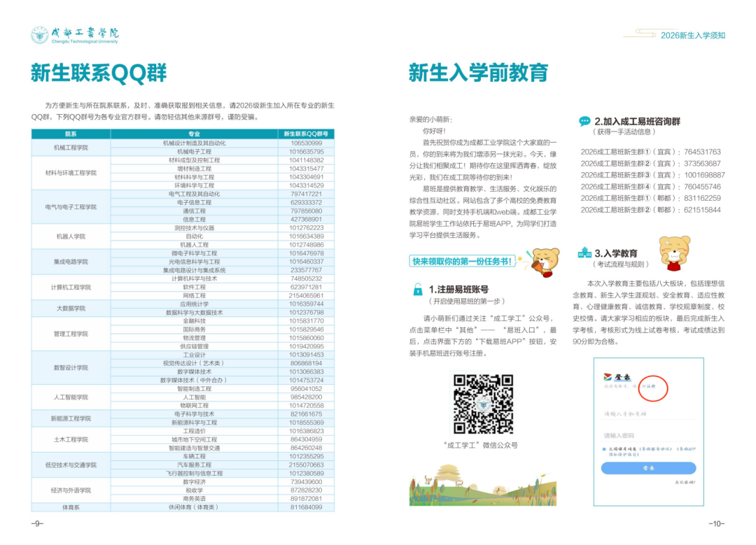Viewport: 756px width, 545px height.
Task: Click the 应用统计学 major cell
Action: pyautogui.click(x=195, y=304)
